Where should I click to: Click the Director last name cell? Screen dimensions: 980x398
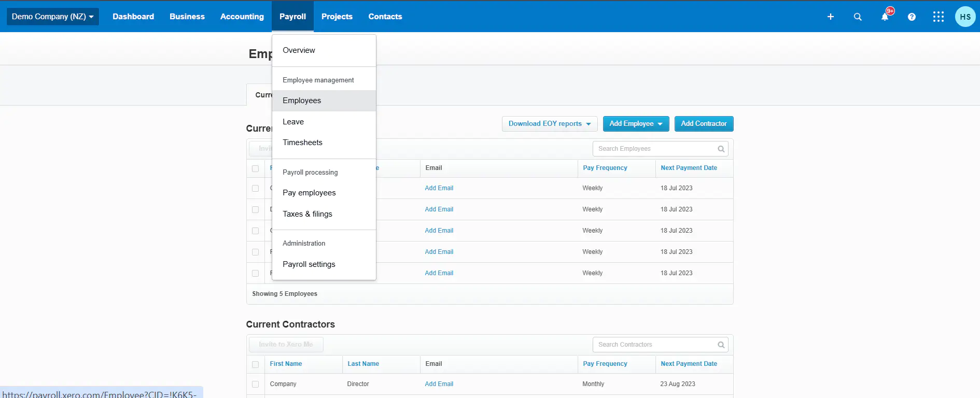click(358, 384)
